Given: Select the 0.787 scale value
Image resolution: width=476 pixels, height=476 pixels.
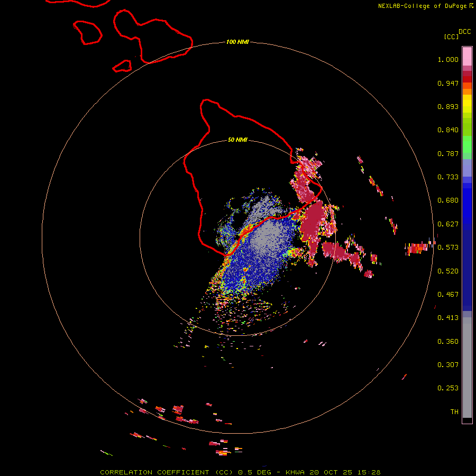Looking at the screenshot, I should [x=448, y=153].
